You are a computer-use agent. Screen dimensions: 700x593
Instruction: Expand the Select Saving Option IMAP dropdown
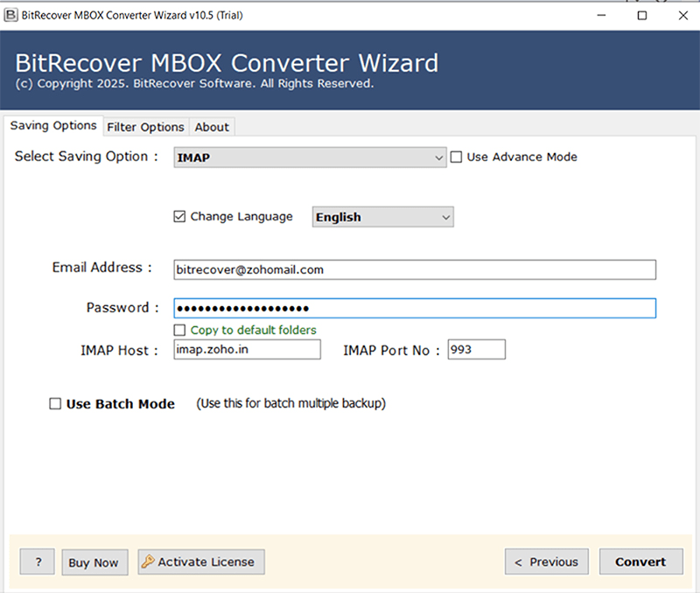310,157
